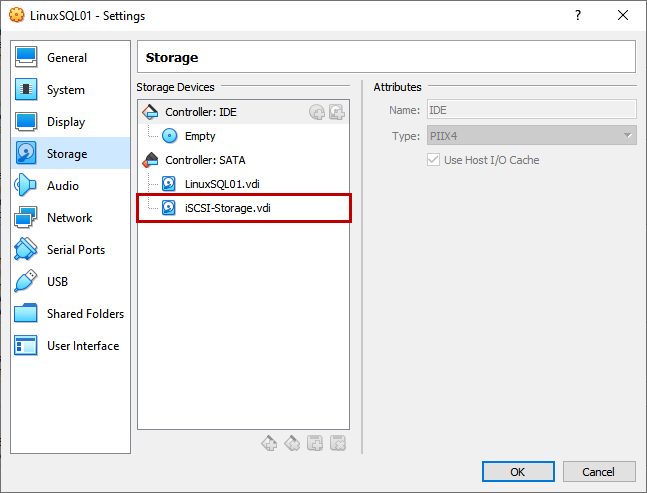The image size is (647, 493).
Task: Click the remove storage controller icon
Action: (292, 443)
